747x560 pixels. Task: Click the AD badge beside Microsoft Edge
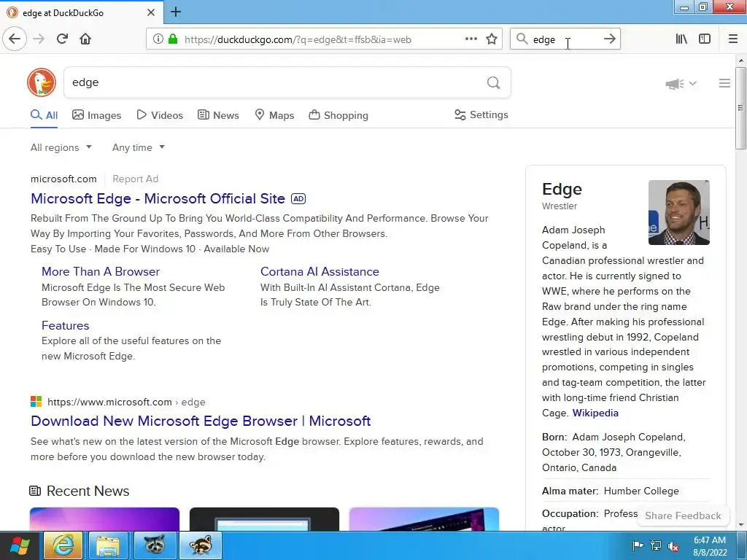298,198
